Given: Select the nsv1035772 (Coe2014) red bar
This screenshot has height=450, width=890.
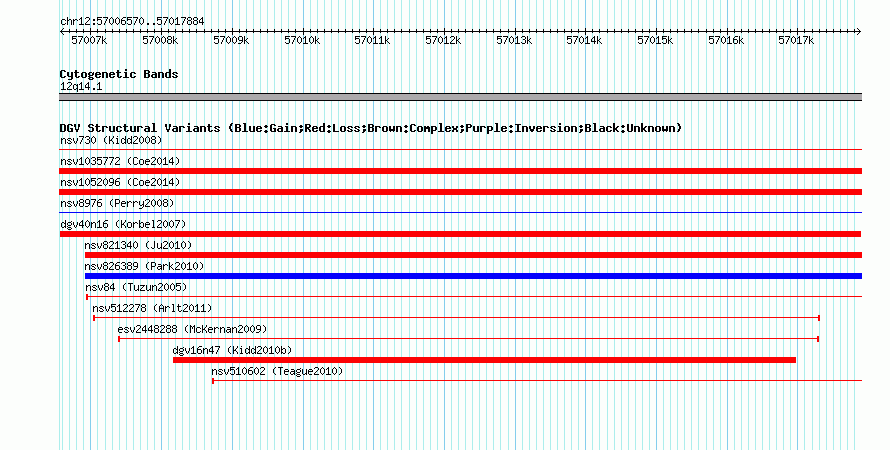Looking at the screenshot, I should [460, 171].
